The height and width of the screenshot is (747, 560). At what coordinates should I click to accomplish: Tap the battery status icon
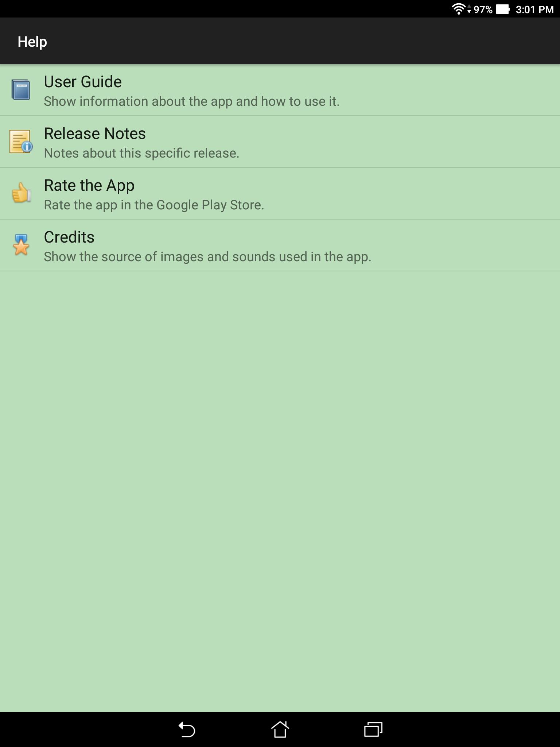tap(503, 9)
